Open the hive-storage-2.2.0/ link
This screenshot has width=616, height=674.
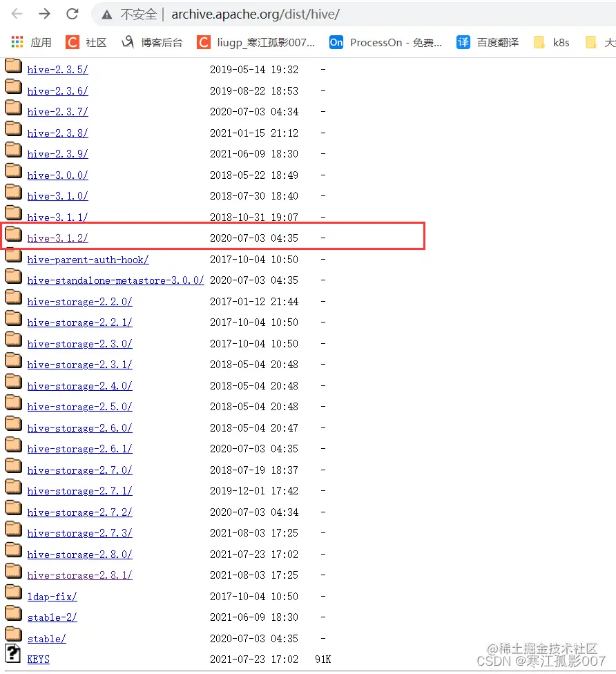(x=80, y=302)
